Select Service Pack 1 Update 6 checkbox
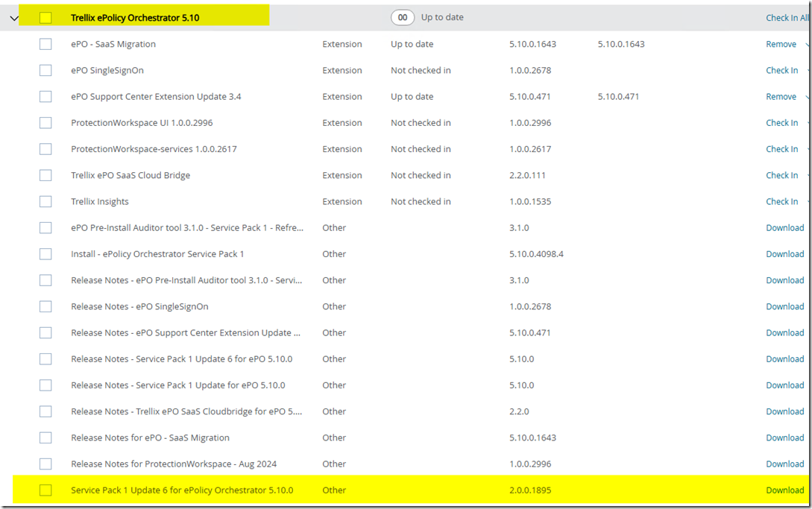This screenshot has height=509, width=812. [x=45, y=490]
